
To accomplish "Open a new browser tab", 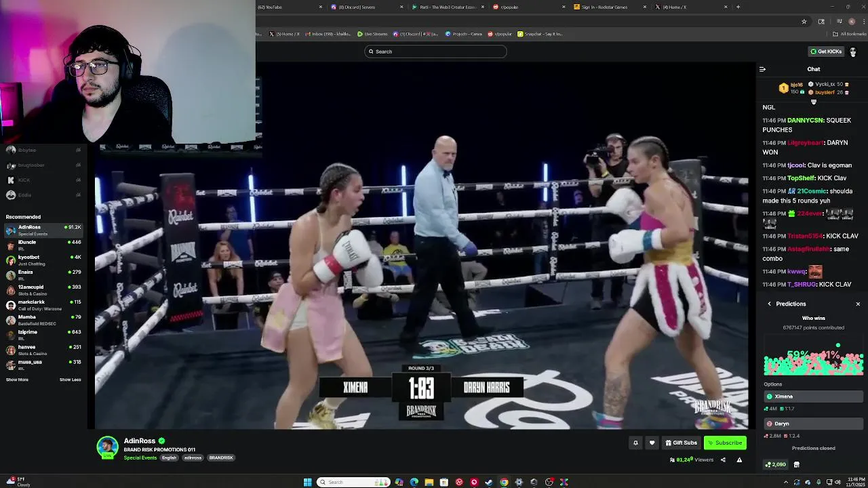I will pyautogui.click(x=738, y=7).
